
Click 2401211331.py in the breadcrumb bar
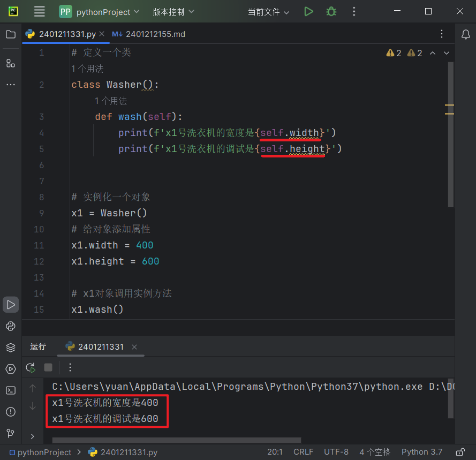(123, 452)
